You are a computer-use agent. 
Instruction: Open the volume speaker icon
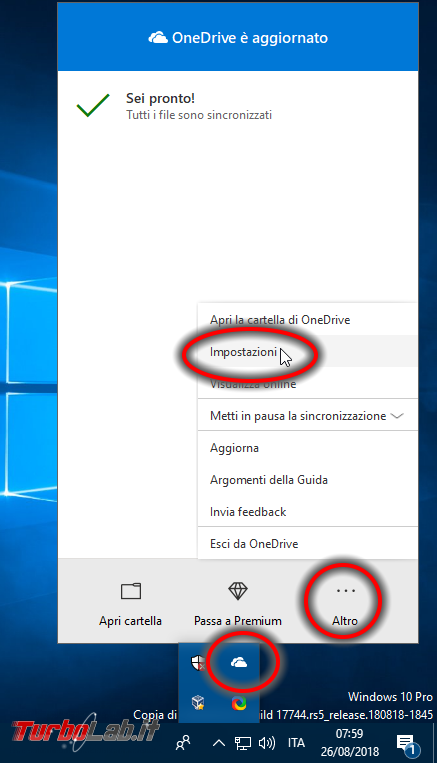coord(267,743)
